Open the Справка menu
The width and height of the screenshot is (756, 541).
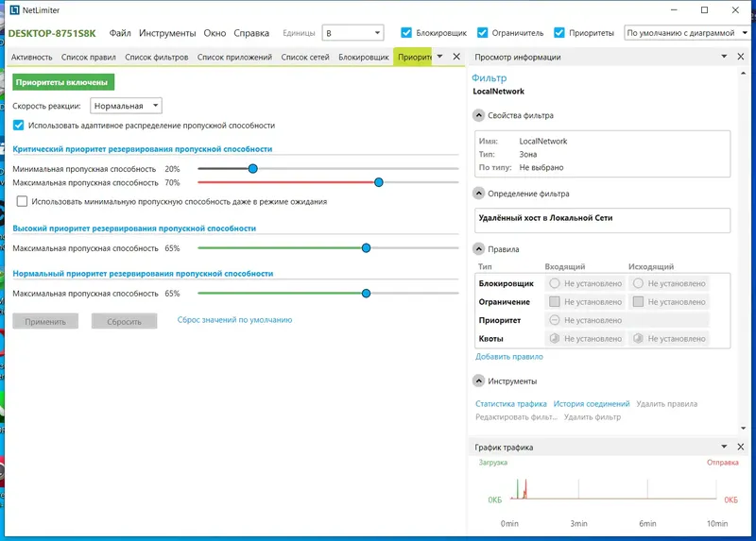click(x=251, y=33)
